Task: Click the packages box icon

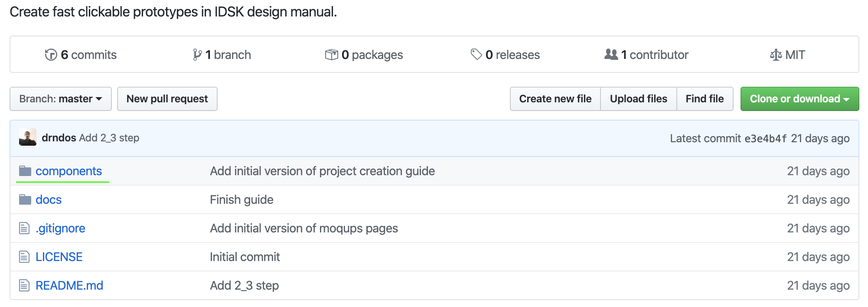Action: click(331, 55)
